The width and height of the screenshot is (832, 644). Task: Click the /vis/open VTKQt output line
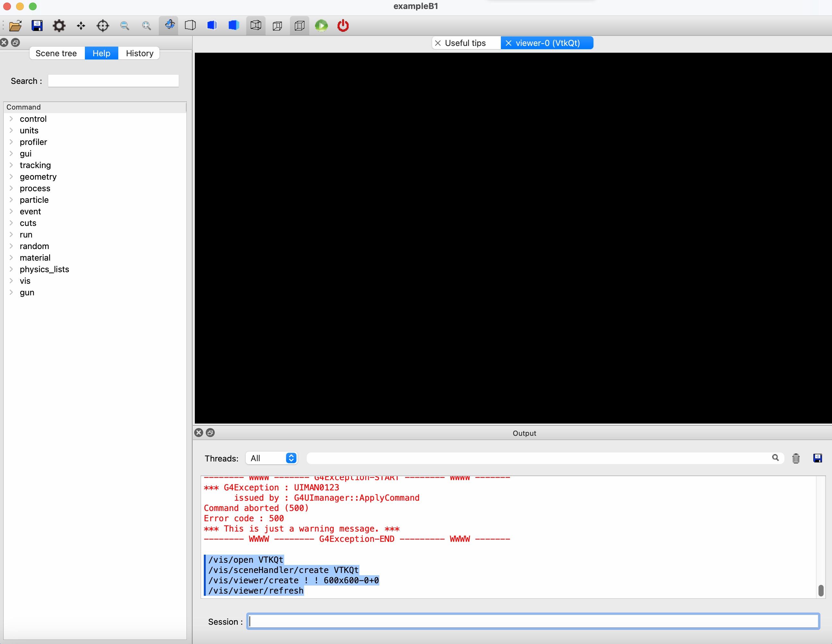click(x=246, y=559)
